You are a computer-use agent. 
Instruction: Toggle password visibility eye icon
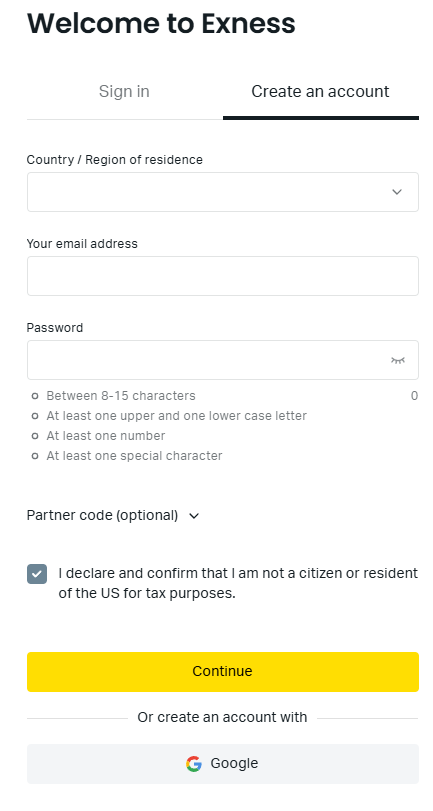tap(397, 360)
